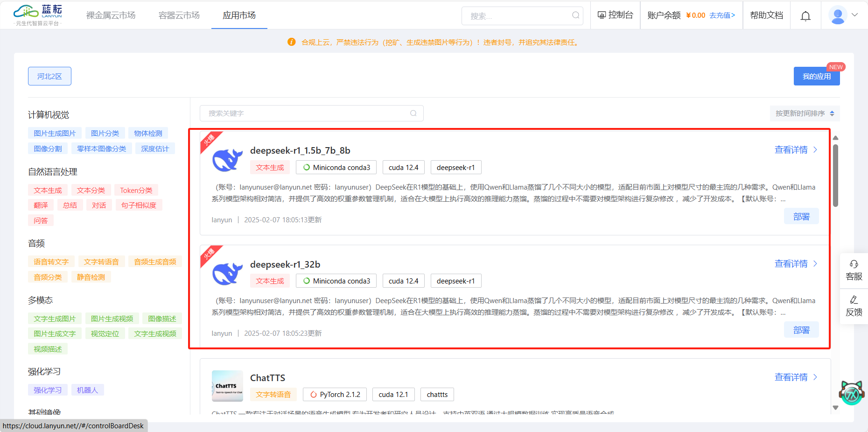The image size is (868, 432).
Task: Filter by 图片生成图片 tag
Action: (x=55, y=134)
